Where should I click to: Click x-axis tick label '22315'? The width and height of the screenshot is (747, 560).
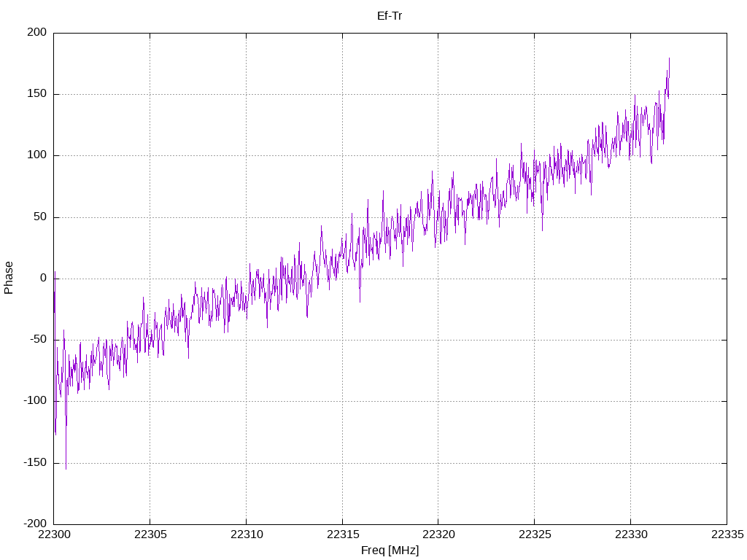pos(343,534)
